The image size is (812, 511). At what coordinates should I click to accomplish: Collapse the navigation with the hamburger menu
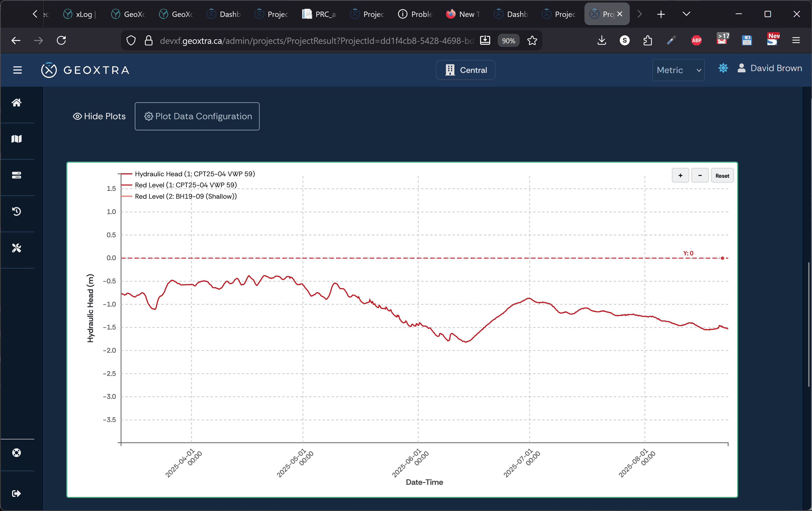pyautogui.click(x=18, y=70)
